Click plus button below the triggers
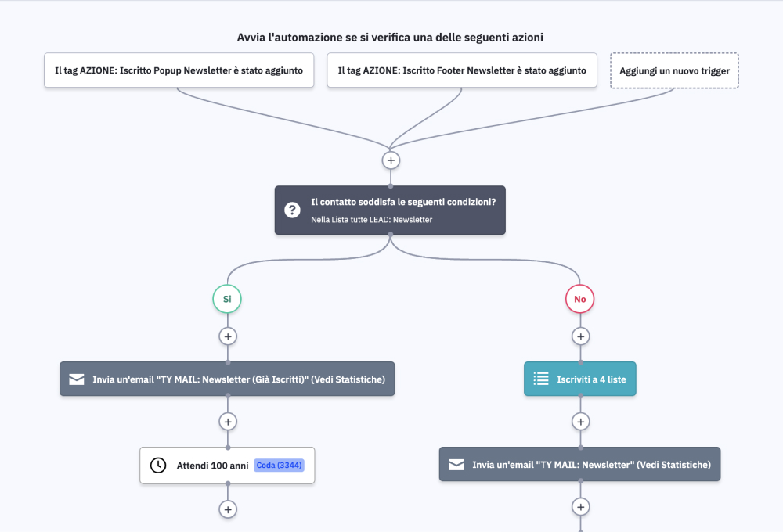Viewport: 783px width, 532px height. coord(390,160)
